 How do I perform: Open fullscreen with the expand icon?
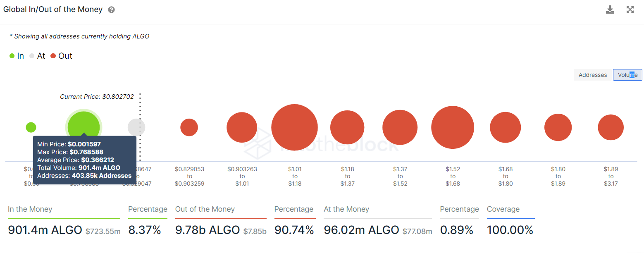point(630,10)
